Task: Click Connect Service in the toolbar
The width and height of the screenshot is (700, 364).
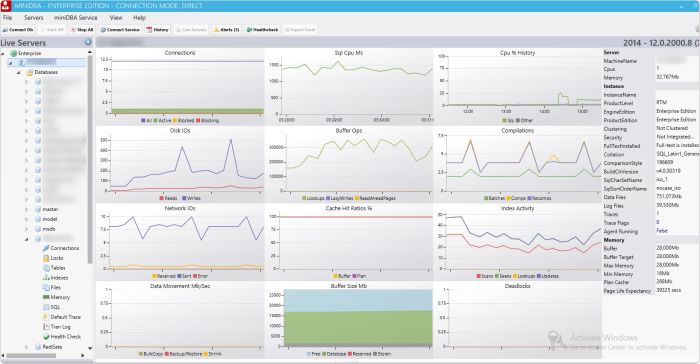Action: 120,29
